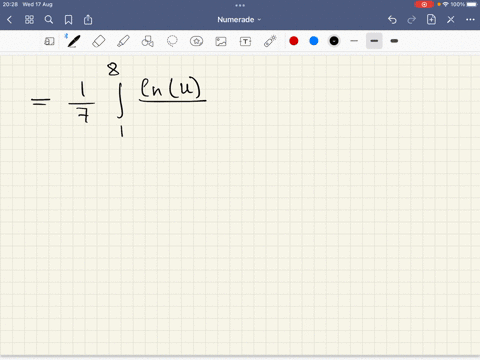480x360 pixels.
Task: Toggle the zoom window tool
Action: [x=49, y=41]
